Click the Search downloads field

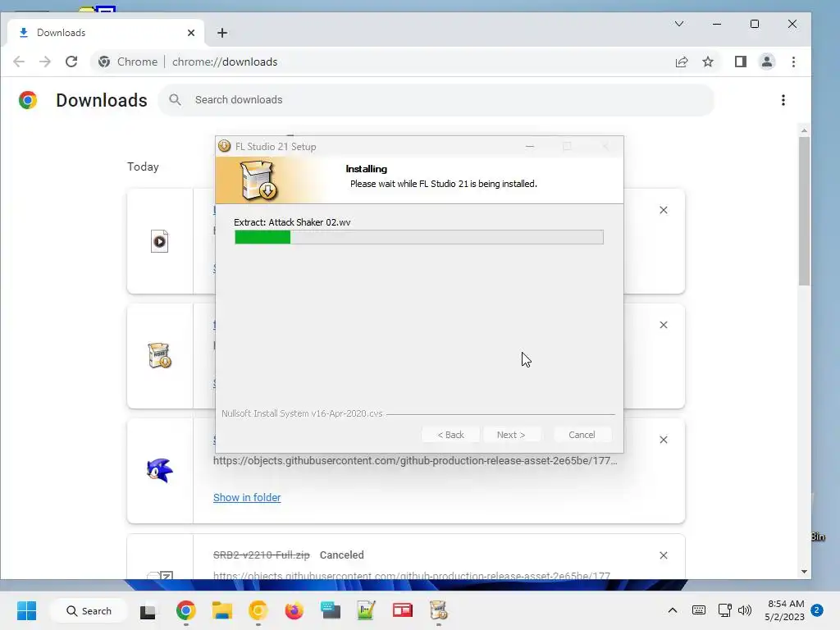pyautogui.click(x=436, y=100)
